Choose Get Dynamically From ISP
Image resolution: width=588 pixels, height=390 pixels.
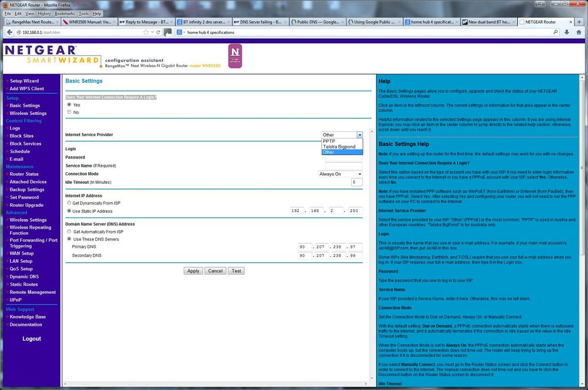[69, 203]
